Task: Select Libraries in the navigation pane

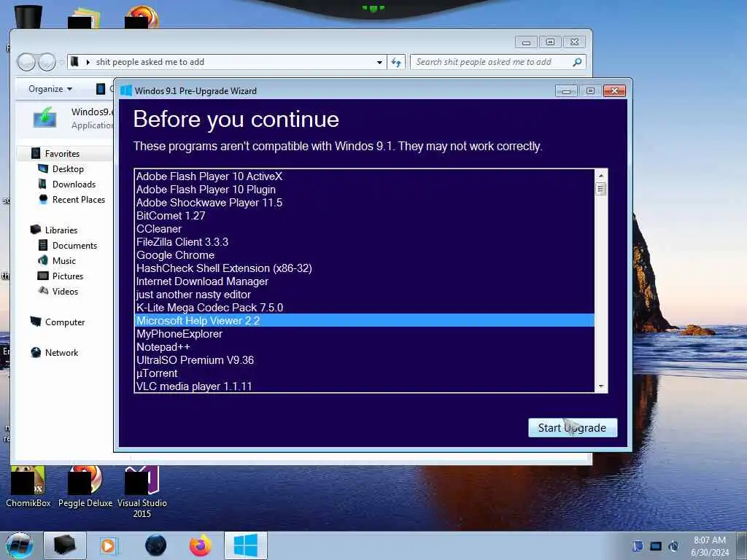Action: (x=61, y=230)
